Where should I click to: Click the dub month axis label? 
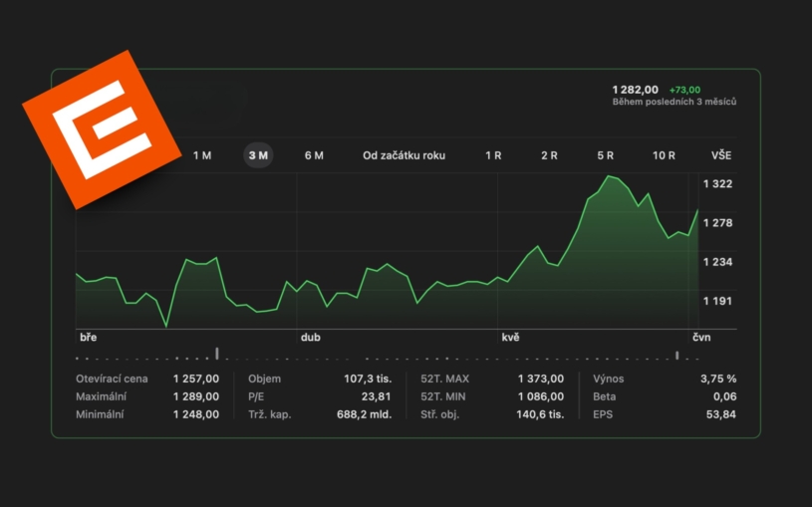[x=310, y=337]
